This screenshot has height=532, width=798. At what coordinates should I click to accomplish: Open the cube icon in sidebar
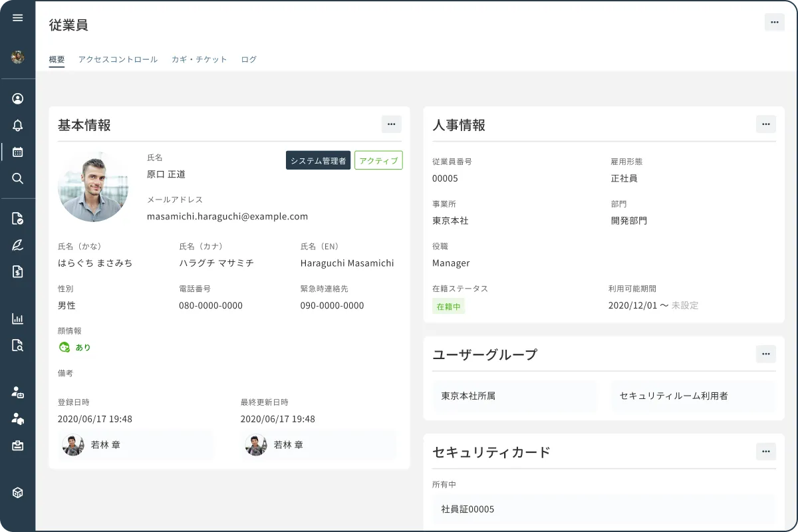point(18,493)
